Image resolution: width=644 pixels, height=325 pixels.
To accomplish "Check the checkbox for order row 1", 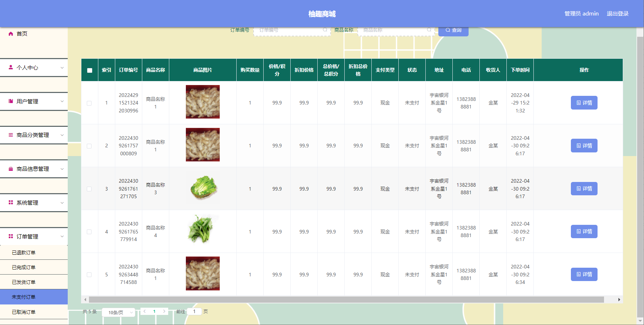I will 89,103.
